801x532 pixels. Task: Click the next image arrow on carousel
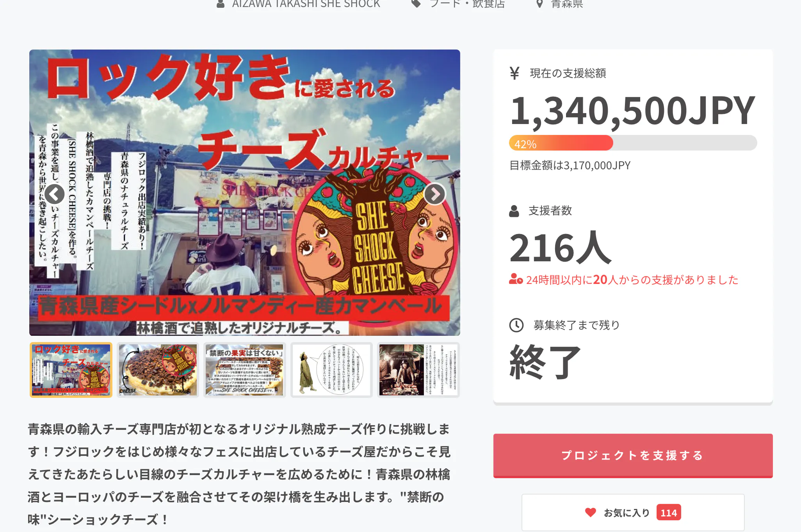[x=435, y=194]
